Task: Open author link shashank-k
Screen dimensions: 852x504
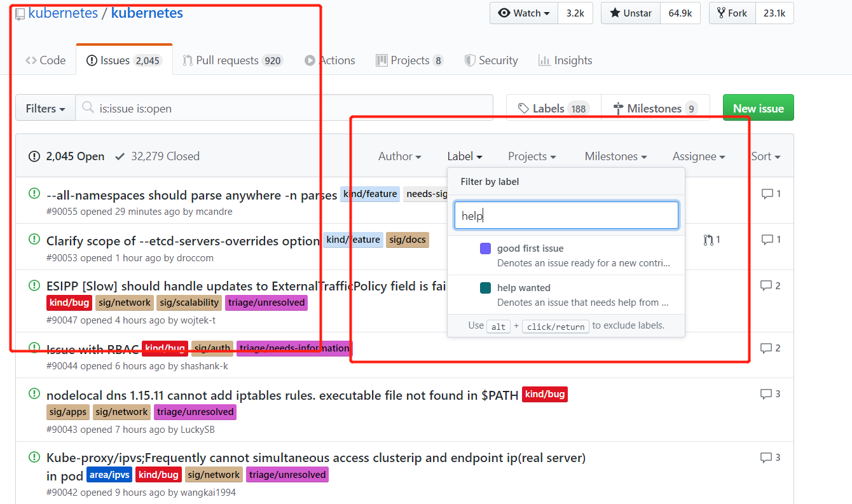Action: [204, 366]
